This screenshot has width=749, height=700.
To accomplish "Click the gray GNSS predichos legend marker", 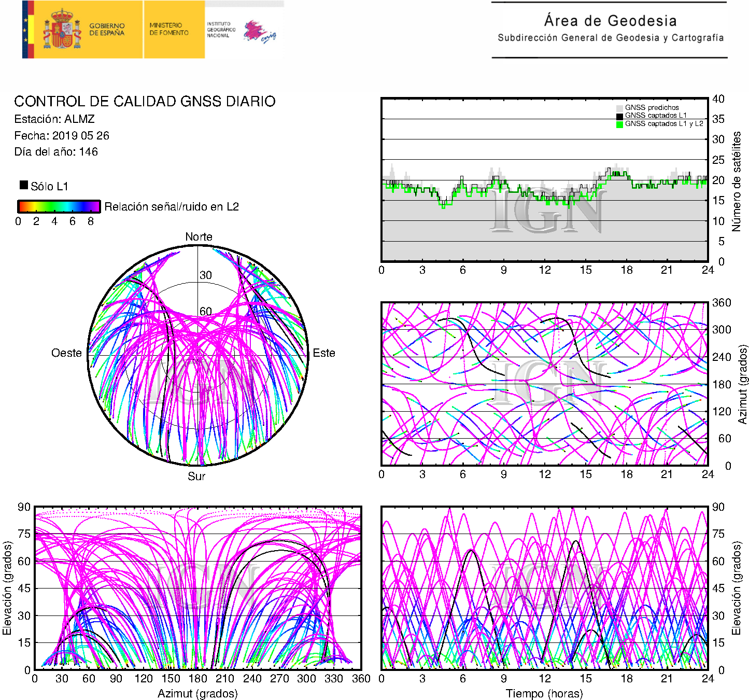I will 619,108.
